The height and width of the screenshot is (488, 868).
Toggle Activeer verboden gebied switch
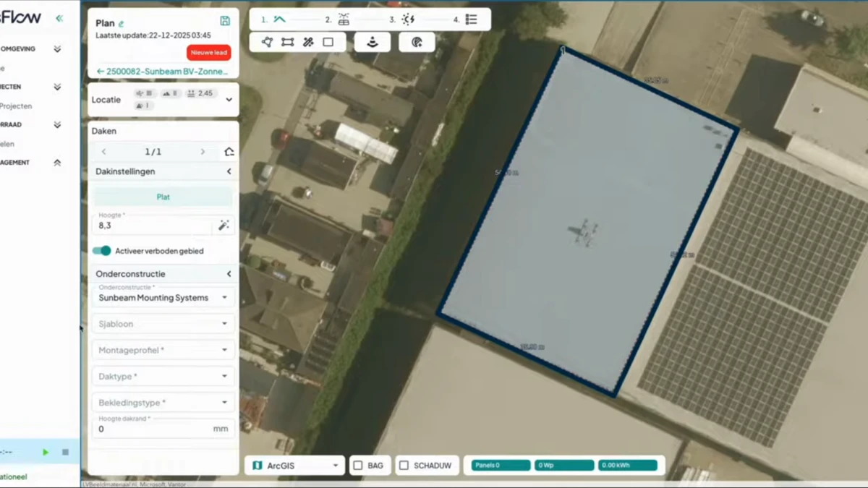pyautogui.click(x=102, y=251)
